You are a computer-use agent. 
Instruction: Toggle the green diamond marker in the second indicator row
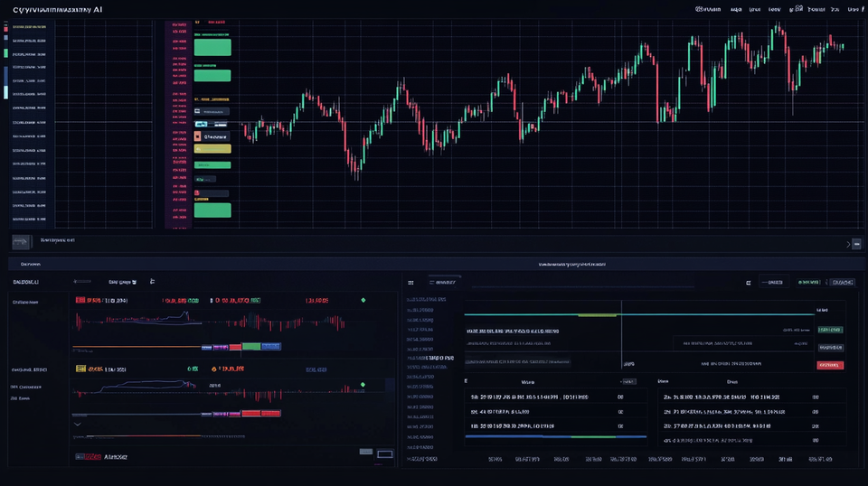[363, 386]
